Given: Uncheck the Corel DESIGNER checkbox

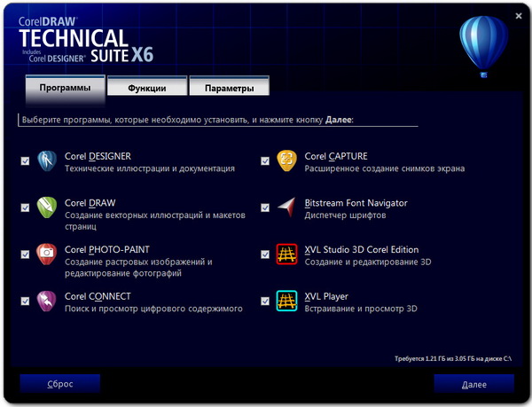Looking at the screenshot, I should 25,161.
